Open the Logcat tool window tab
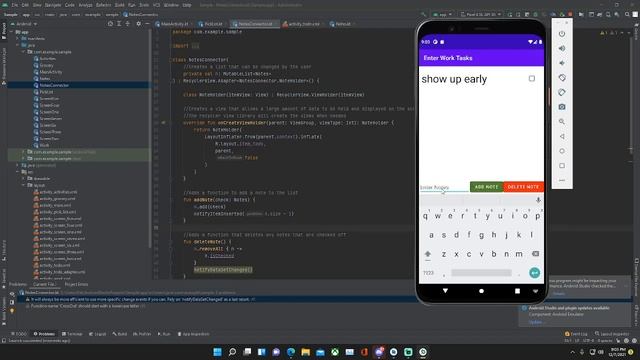Viewport: 640px width, 360px height. pyautogui.click(x=98, y=334)
